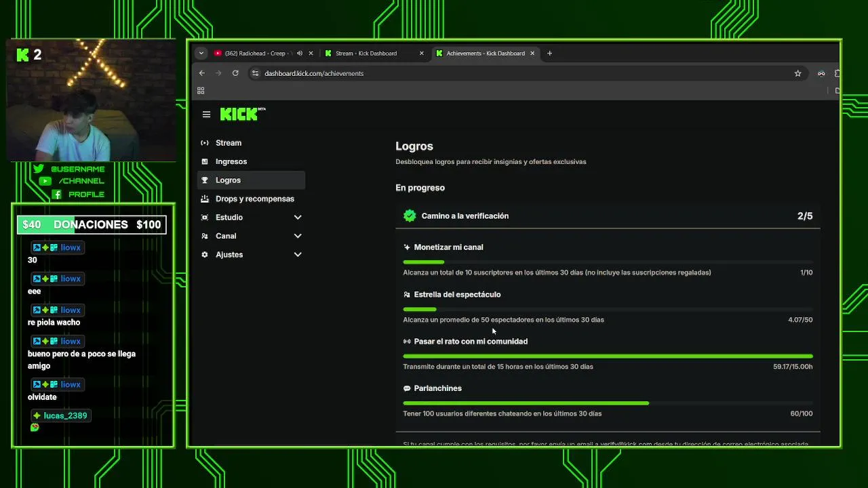The image size is (868, 488).
Task: Expand the Canal section chevron
Action: pyautogui.click(x=298, y=236)
